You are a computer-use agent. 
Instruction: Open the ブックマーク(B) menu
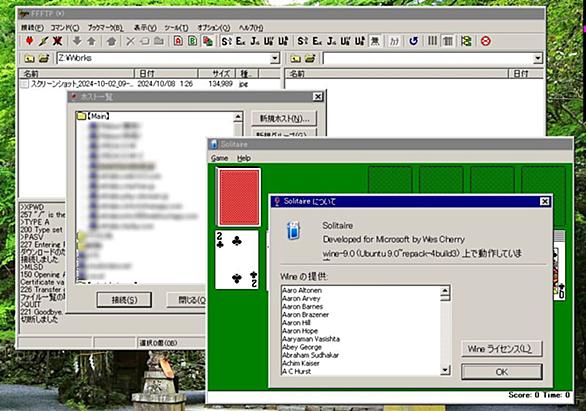[105, 28]
